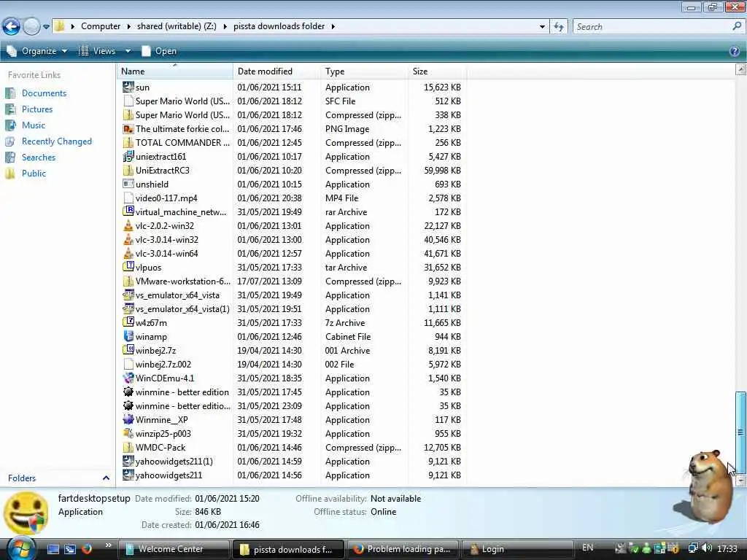Viewport: 747px width, 560px height.
Task: Expand the address bar history dropdown
Action: (542, 27)
